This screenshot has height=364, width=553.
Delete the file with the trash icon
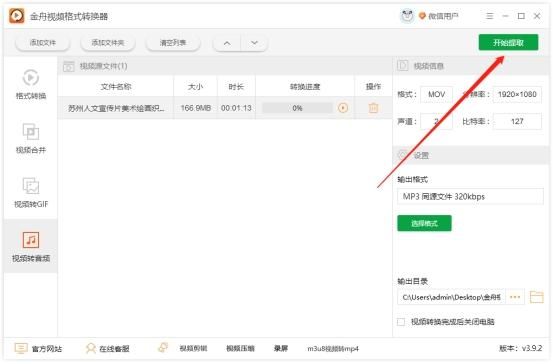(373, 108)
